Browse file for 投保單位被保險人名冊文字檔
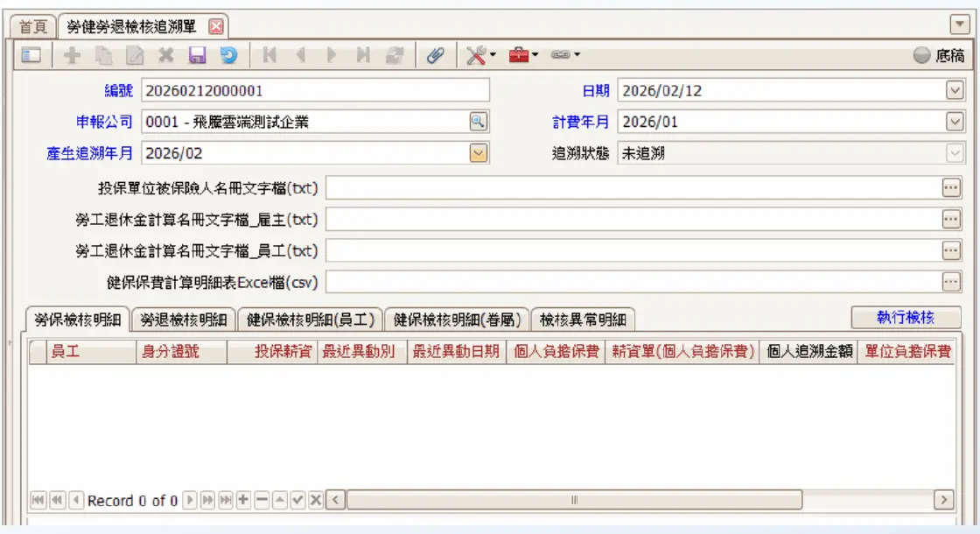The height and width of the screenshot is (534, 980). coord(951,187)
